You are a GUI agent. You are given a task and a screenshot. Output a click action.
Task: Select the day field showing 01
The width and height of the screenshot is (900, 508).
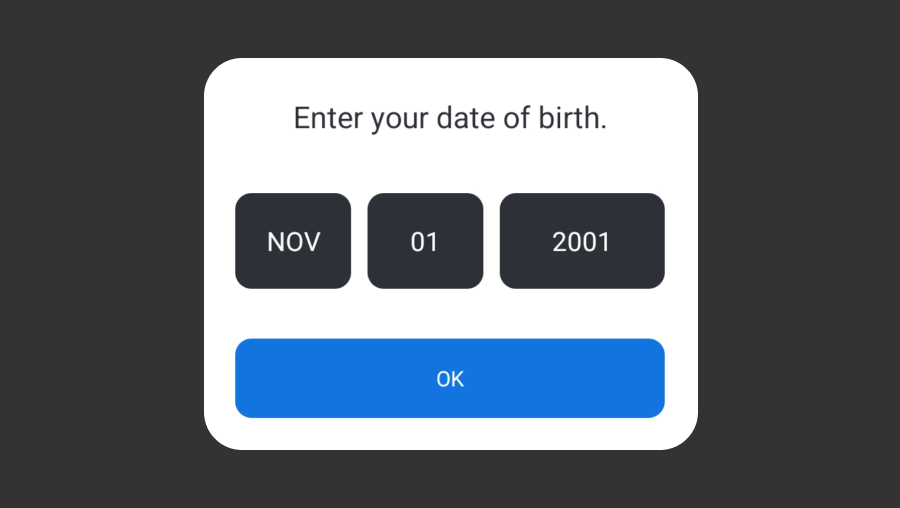click(x=425, y=241)
